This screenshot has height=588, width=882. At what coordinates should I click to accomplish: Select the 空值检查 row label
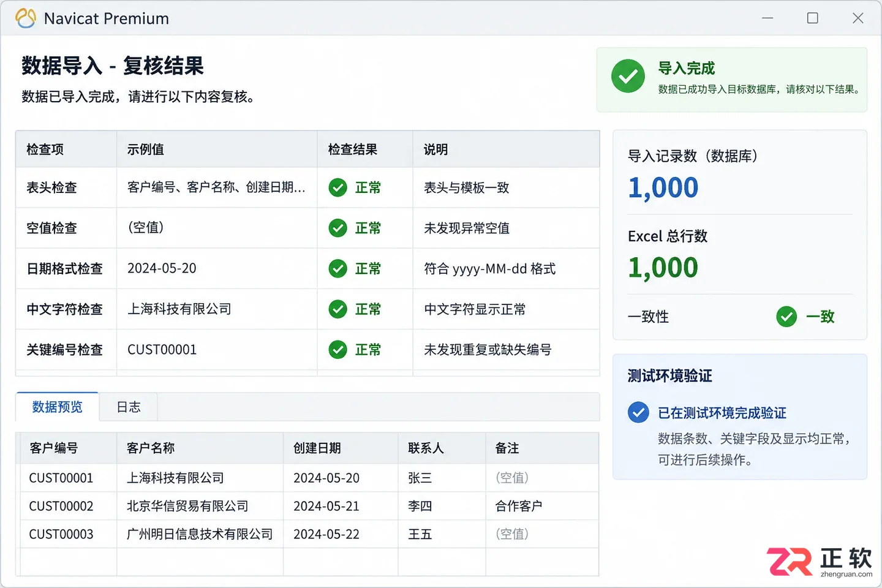51,228
